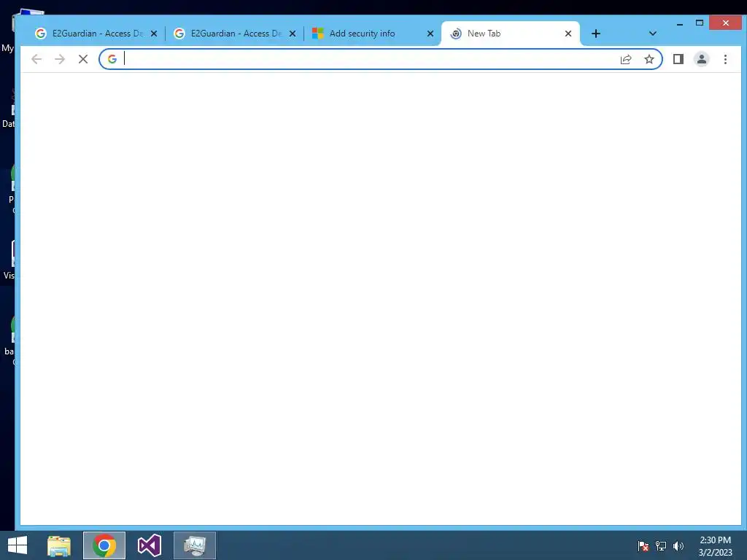Viewport: 747px width, 560px height.
Task: Open Action Center flag tray icon
Action: tap(643, 546)
